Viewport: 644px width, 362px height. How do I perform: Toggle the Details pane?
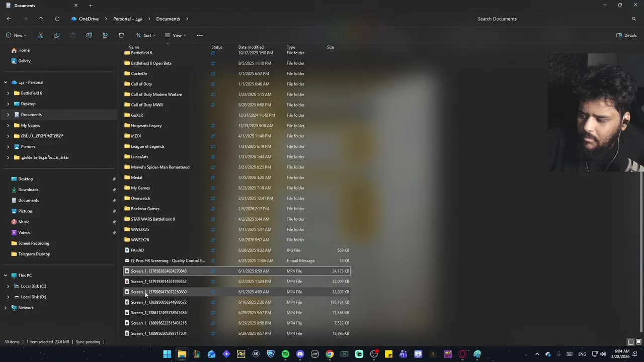[626, 35]
